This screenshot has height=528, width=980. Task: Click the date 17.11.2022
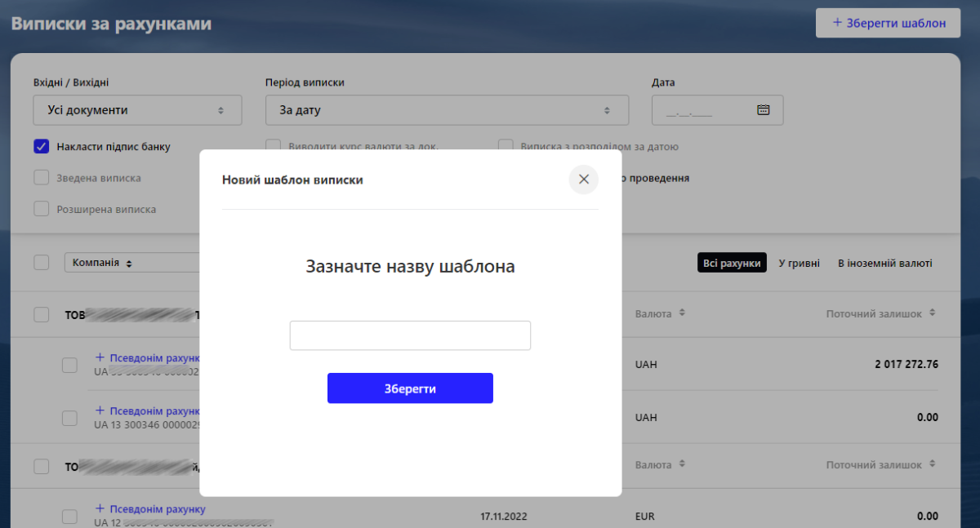click(x=506, y=516)
